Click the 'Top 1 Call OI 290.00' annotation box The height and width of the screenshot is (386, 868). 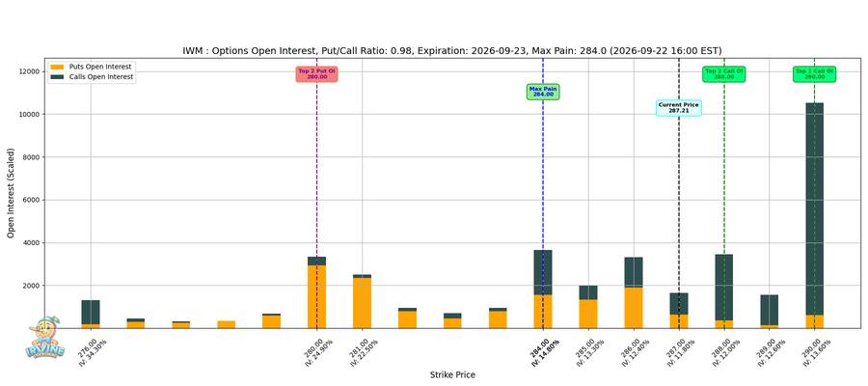[814, 74]
